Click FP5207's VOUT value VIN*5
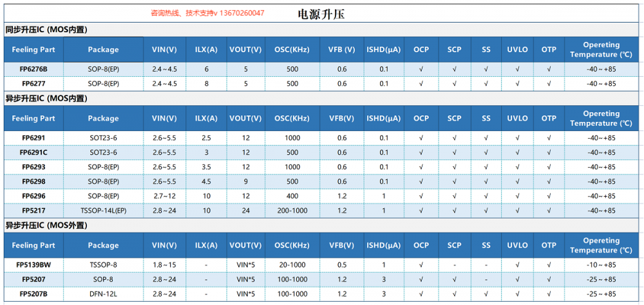 pyautogui.click(x=245, y=279)
